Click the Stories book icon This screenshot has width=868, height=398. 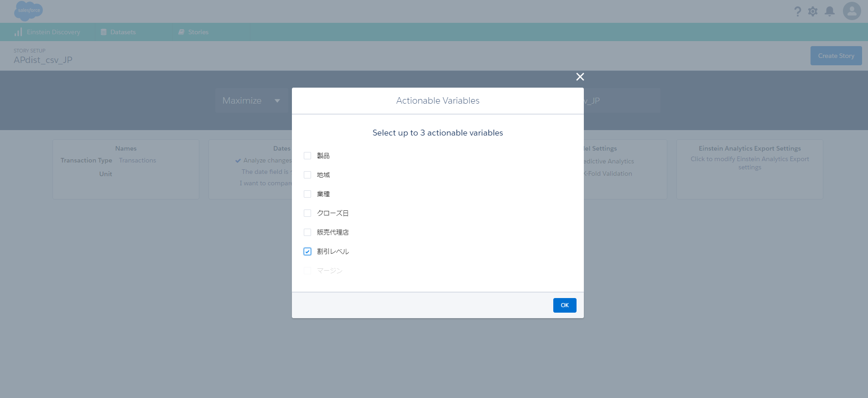click(181, 32)
